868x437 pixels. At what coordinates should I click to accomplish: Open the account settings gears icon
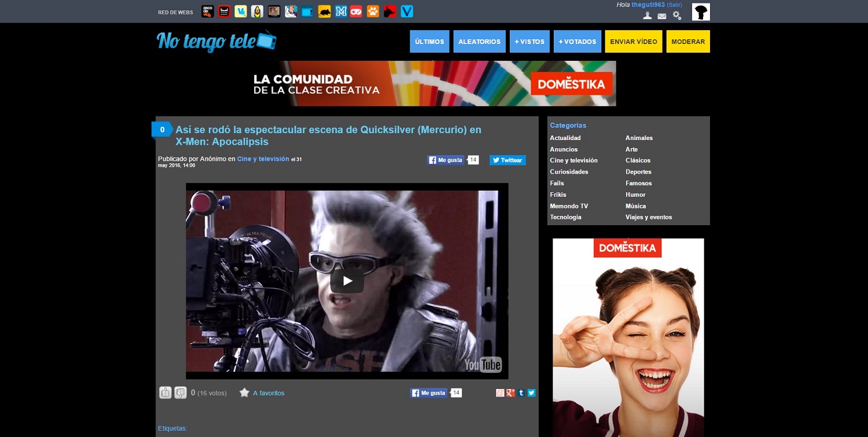(677, 16)
